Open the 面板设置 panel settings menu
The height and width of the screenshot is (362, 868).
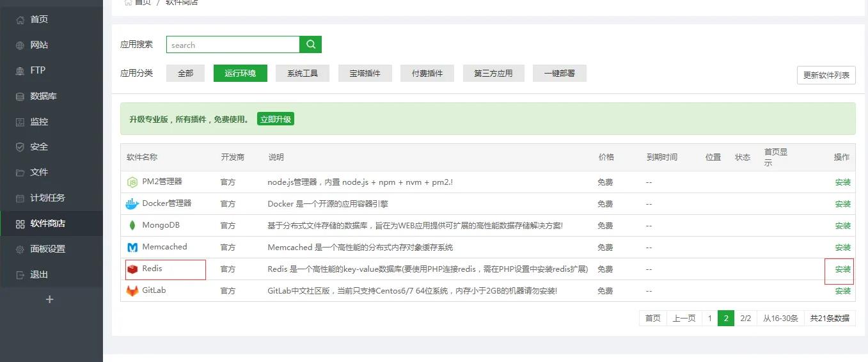pos(47,249)
